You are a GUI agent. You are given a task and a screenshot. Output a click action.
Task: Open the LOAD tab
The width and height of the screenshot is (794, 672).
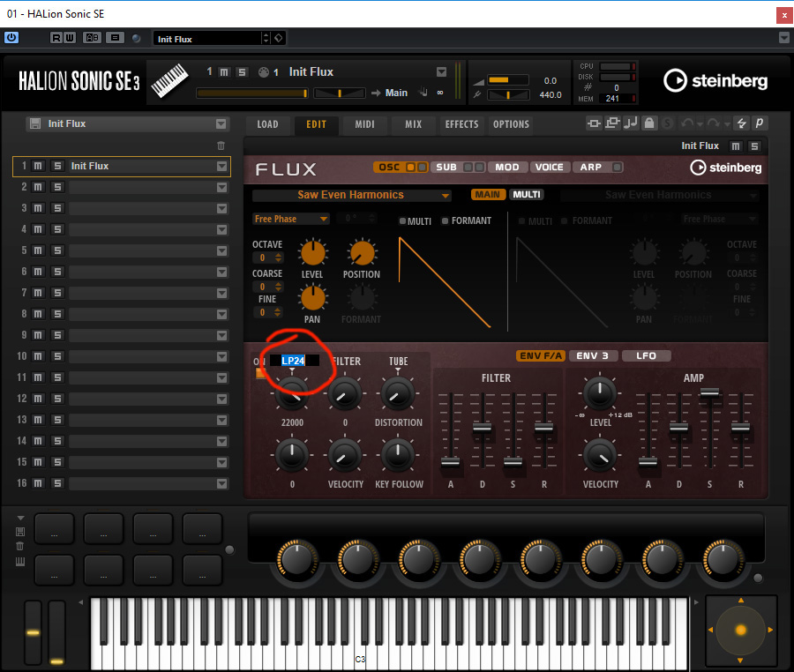tap(267, 124)
